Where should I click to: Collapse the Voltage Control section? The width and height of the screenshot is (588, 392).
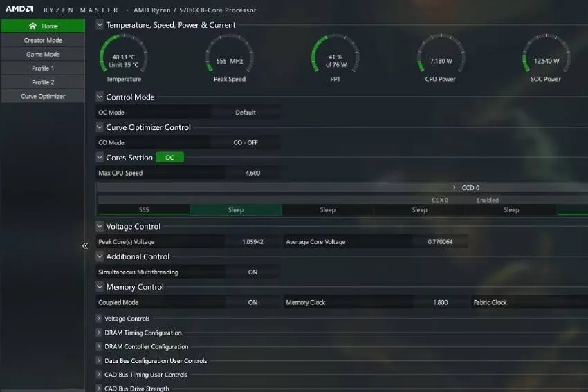pos(100,226)
